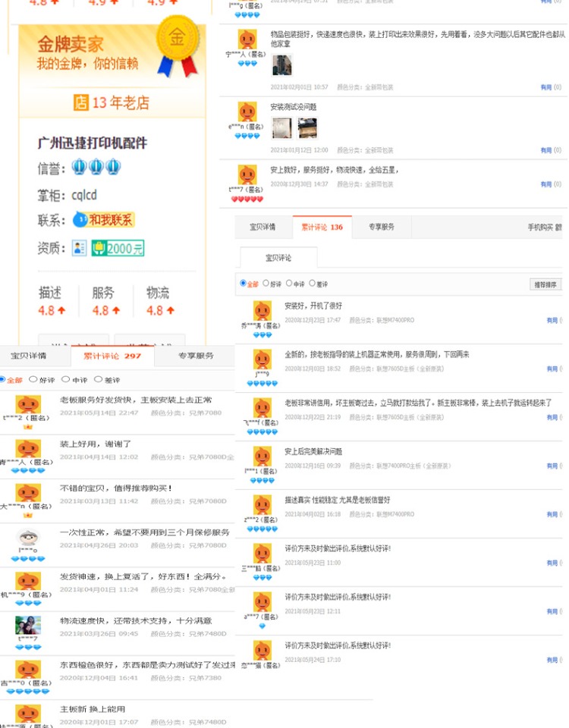Screen dimensions: 569x728
Task: Click the 手机购买 option
Action: click(544, 227)
